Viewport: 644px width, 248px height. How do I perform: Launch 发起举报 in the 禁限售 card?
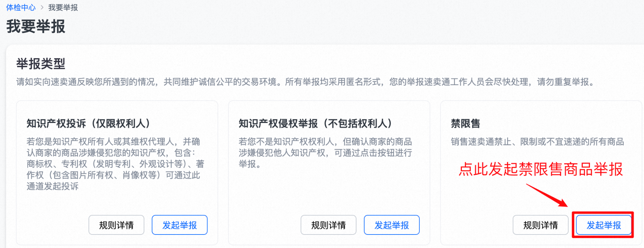coord(603,225)
